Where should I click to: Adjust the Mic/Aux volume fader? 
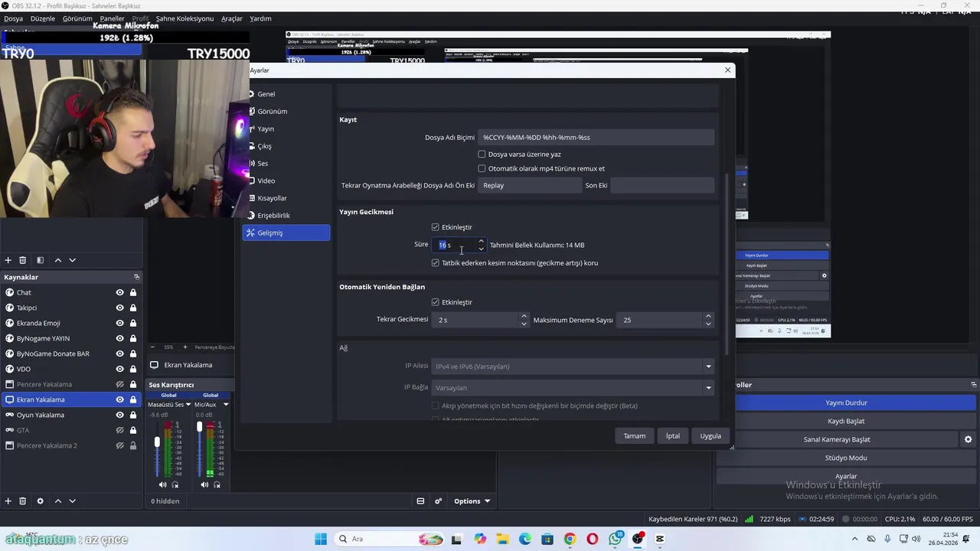point(200,426)
